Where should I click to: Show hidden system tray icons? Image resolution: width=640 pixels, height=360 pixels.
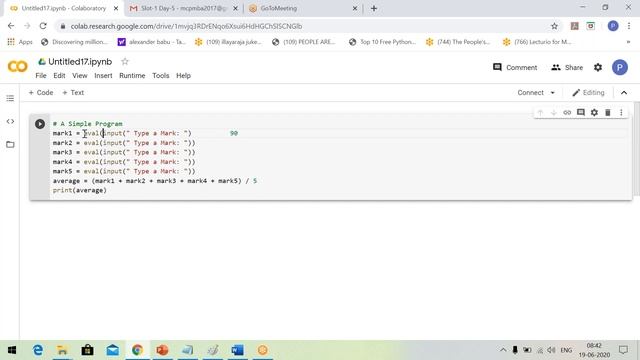(x=503, y=350)
